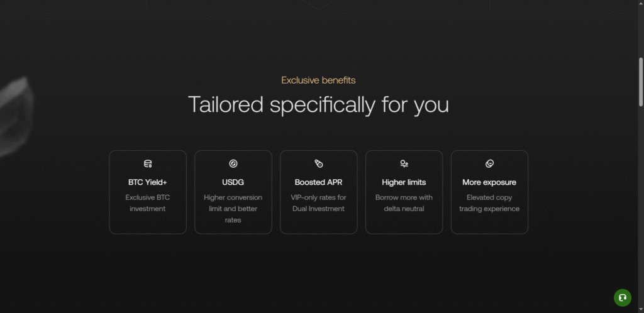Click the page's vertical scrollbar thumb

coord(641,82)
